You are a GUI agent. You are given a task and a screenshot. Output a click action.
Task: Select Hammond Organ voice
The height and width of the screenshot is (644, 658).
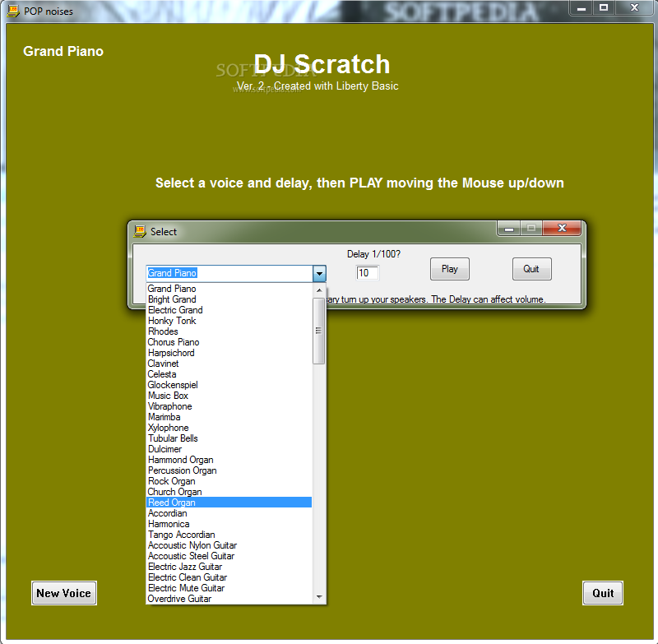229,460
